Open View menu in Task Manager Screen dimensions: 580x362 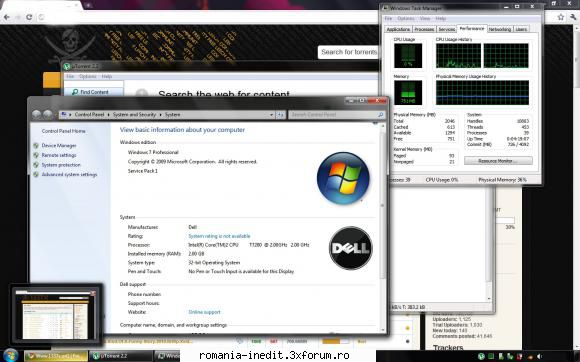[x=425, y=18]
